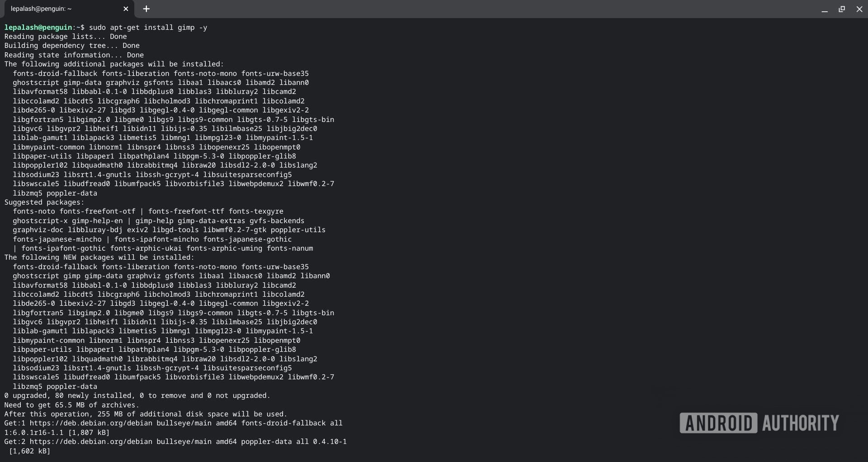Click 'The following additional packages' line

click(114, 64)
